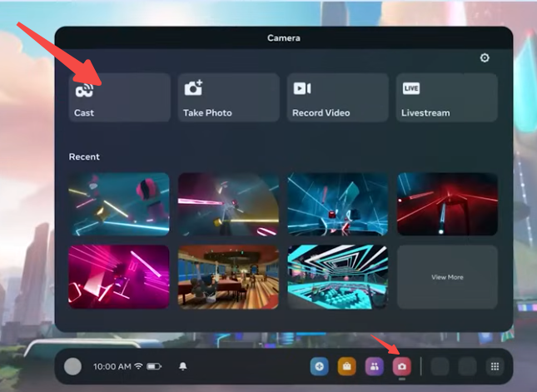Screen dimensions: 537x392
Task: Click the profile avatar circle
Action: (x=73, y=366)
